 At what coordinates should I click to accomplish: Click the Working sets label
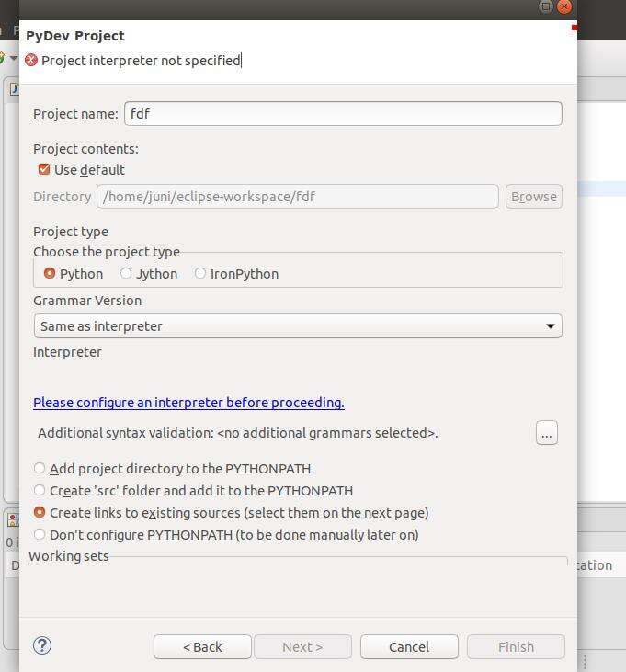point(69,556)
